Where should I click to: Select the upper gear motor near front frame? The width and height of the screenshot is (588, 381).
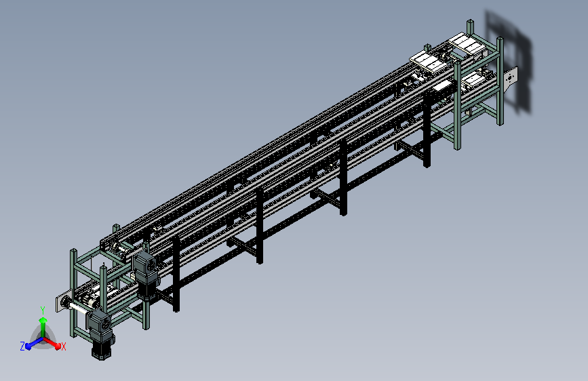coord(146,275)
